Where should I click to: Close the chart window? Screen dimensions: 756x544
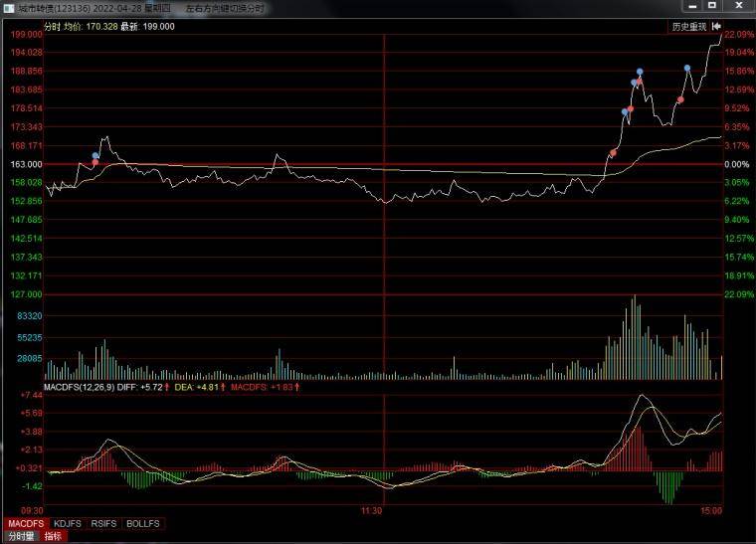(739, 6)
